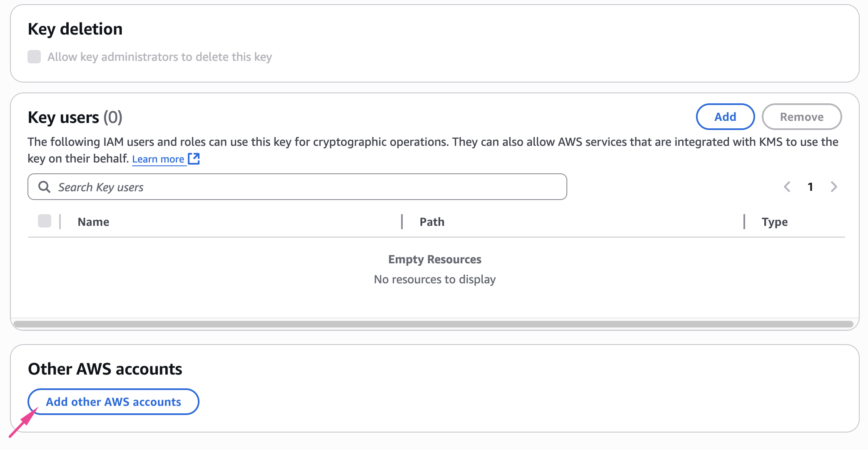The image size is (868, 450).
Task: Sort by the Type column header
Action: click(774, 222)
